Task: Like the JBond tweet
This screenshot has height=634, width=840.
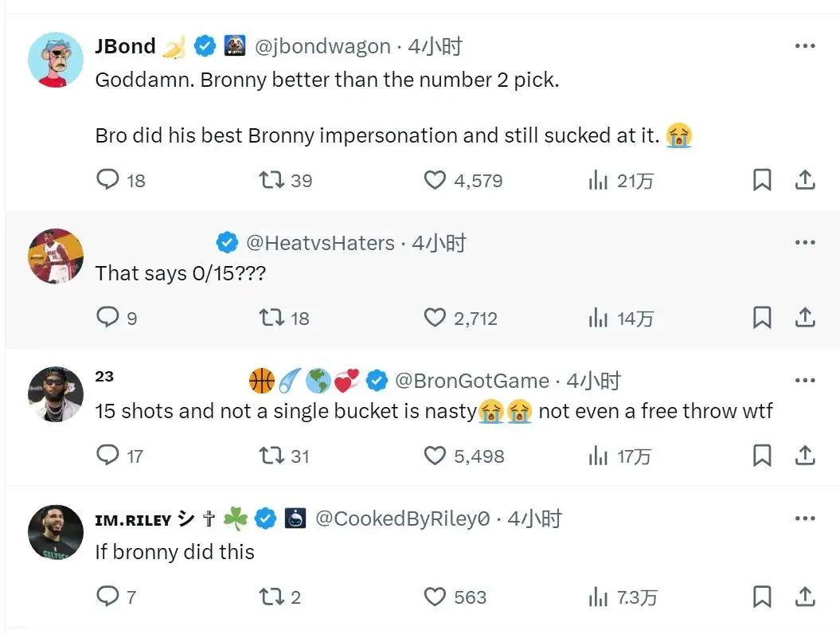Action: pos(435,181)
